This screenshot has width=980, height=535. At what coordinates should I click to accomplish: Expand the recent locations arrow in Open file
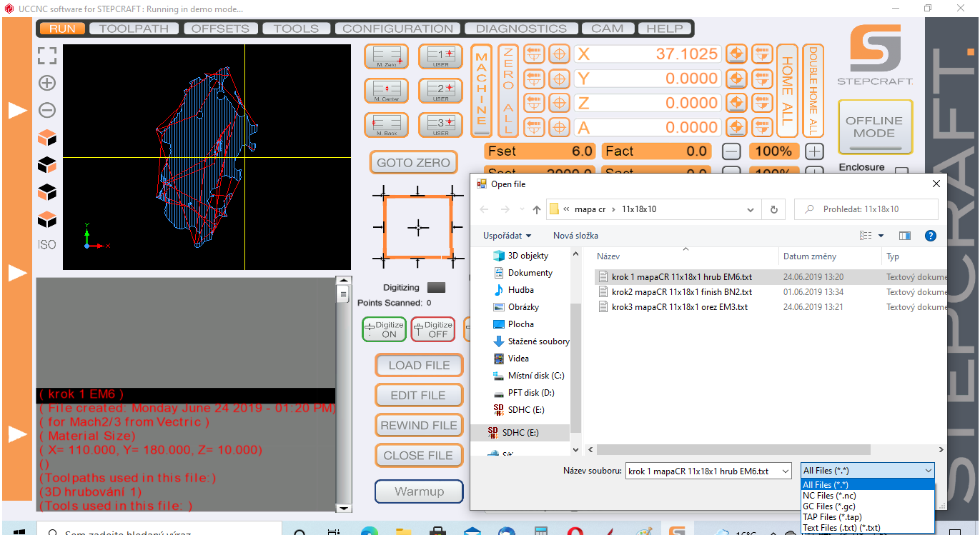523,210
